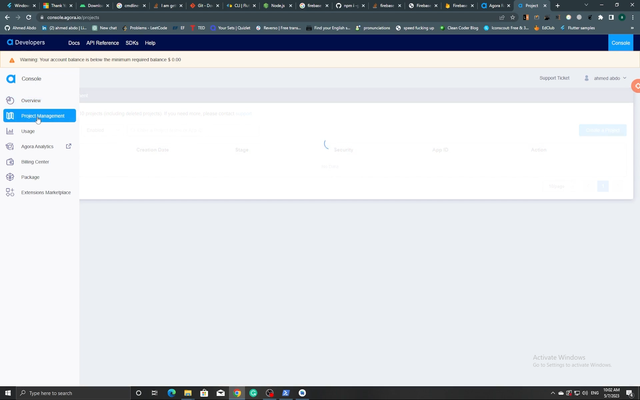The image size is (640, 400).
Task: Click the Package globe icon
Action: 10,177
